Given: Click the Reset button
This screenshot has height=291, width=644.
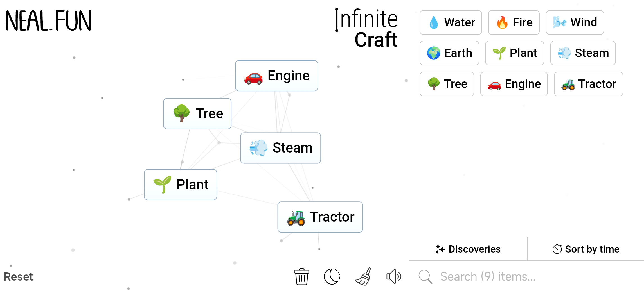Looking at the screenshot, I should click(18, 277).
